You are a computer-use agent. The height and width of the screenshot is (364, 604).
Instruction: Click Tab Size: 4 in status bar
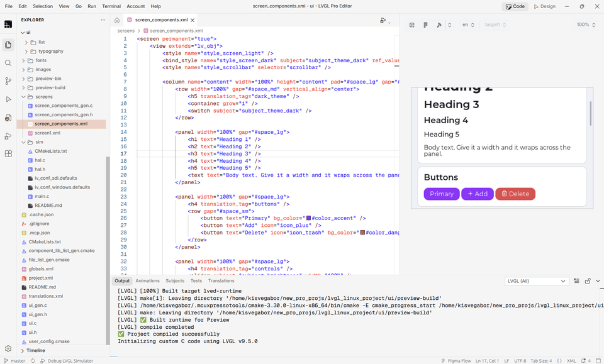[x=541, y=361]
